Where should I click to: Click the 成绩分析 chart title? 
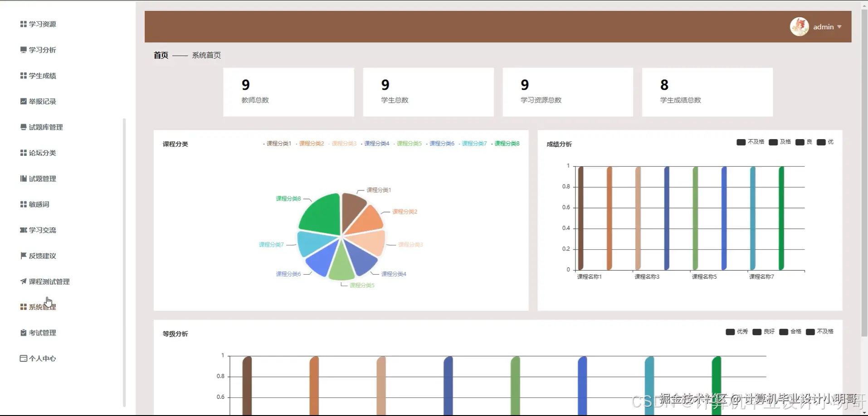pos(559,144)
